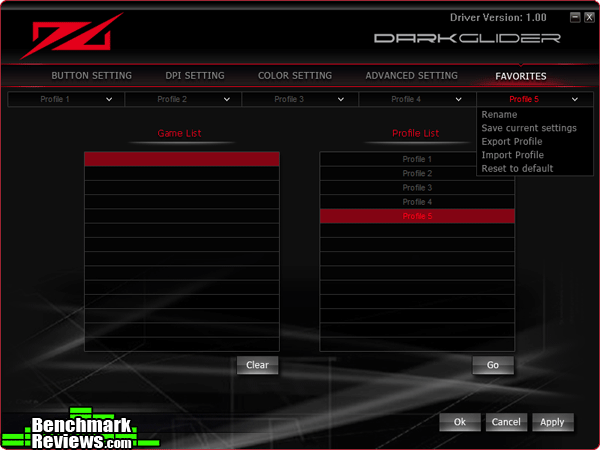
Task: Minimize the DarkGlider driver window
Action: pyautogui.click(x=575, y=17)
